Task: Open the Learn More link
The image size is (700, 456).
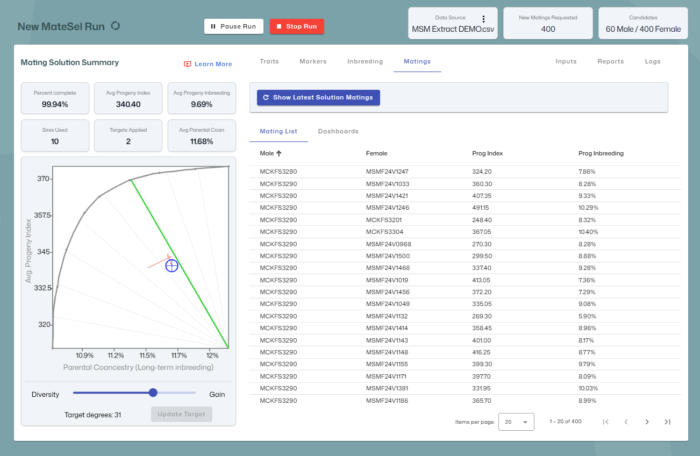Action: pyautogui.click(x=207, y=64)
